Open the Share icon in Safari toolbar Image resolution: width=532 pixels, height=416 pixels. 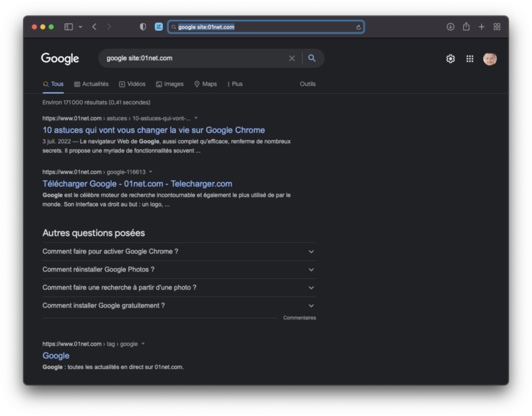tap(466, 26)
